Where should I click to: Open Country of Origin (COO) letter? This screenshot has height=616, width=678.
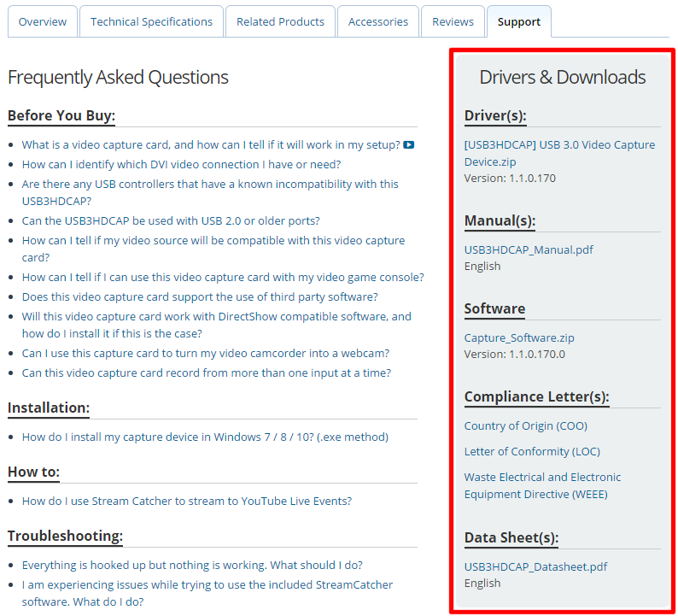tap(526, 426)
